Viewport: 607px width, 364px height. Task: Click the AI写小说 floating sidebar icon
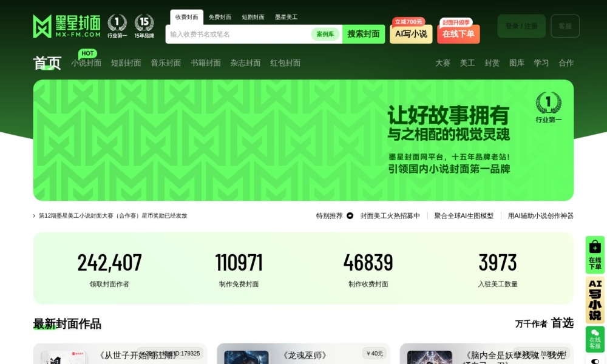tap(595, 300)
